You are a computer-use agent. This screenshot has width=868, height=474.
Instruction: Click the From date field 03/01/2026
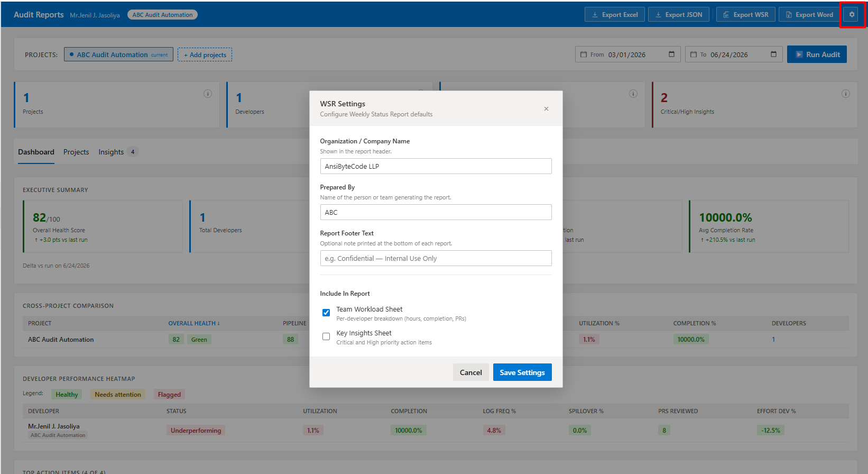pos(627,54)
